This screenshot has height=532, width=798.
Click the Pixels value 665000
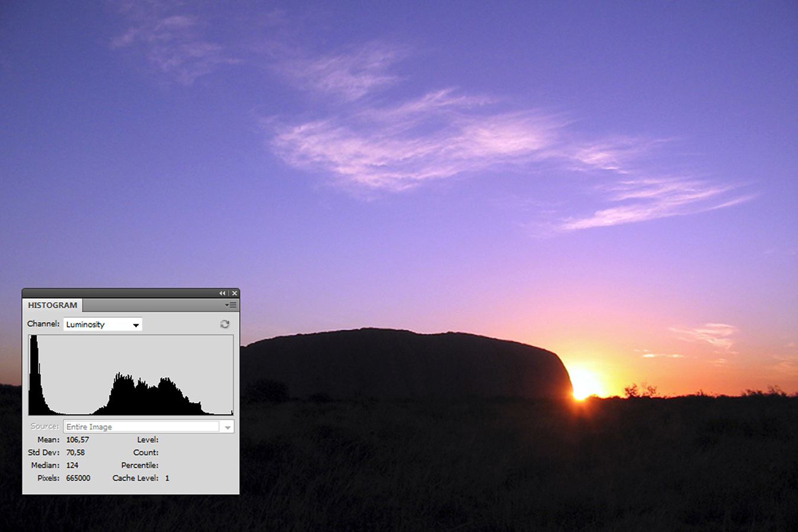point(78,478)
